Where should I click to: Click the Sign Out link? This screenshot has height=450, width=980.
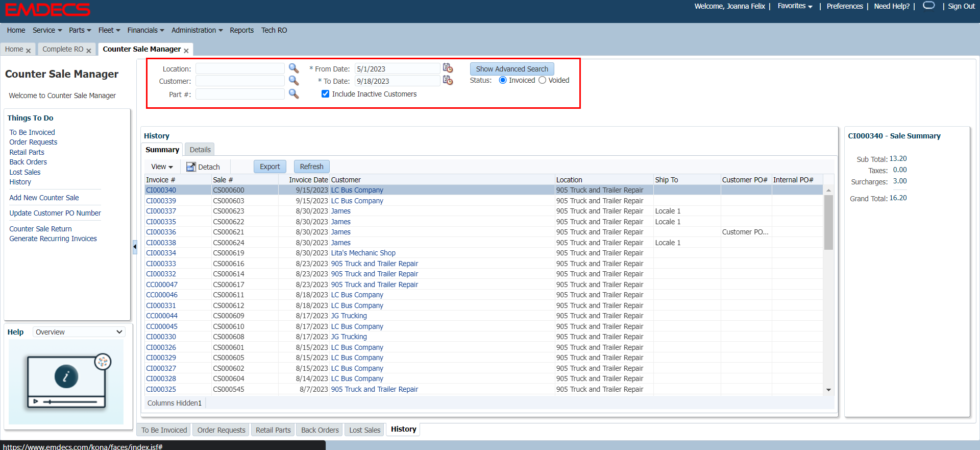[961, 6]
